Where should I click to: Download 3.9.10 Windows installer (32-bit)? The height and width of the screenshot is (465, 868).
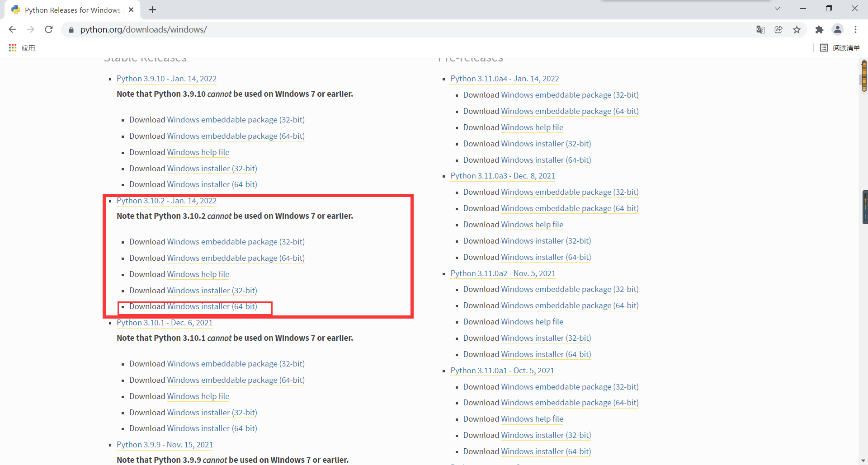[x=212, y=169]
